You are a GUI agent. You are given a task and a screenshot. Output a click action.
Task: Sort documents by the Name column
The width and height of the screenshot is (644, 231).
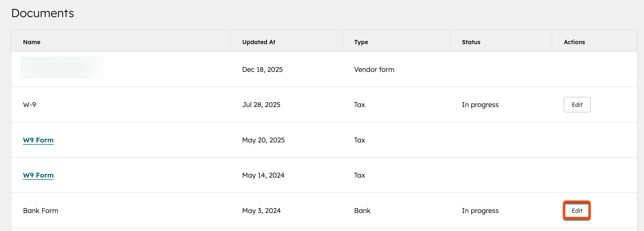(x=32, y=42)
